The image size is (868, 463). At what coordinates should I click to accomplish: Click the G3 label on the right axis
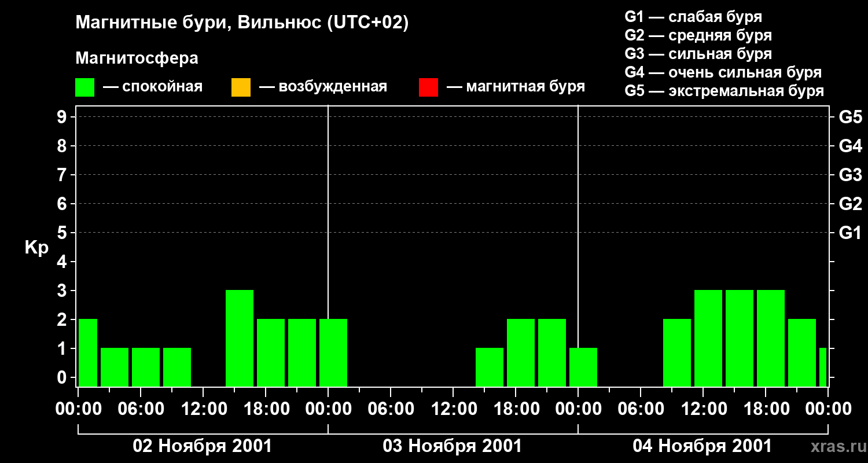pos(850,175)
